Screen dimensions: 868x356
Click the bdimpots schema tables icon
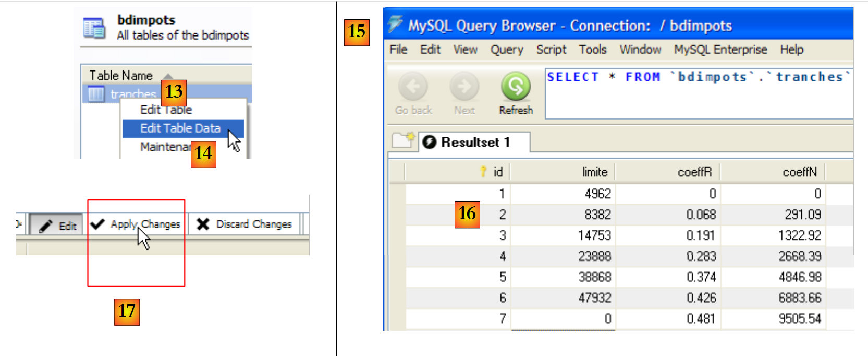[x=94, y=28]
